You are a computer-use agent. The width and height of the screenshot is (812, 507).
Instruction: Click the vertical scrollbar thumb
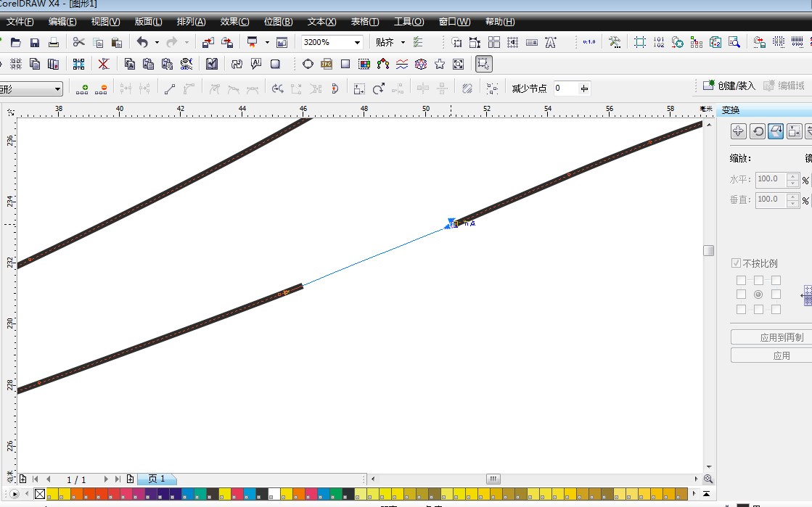[x=708, y=251]
